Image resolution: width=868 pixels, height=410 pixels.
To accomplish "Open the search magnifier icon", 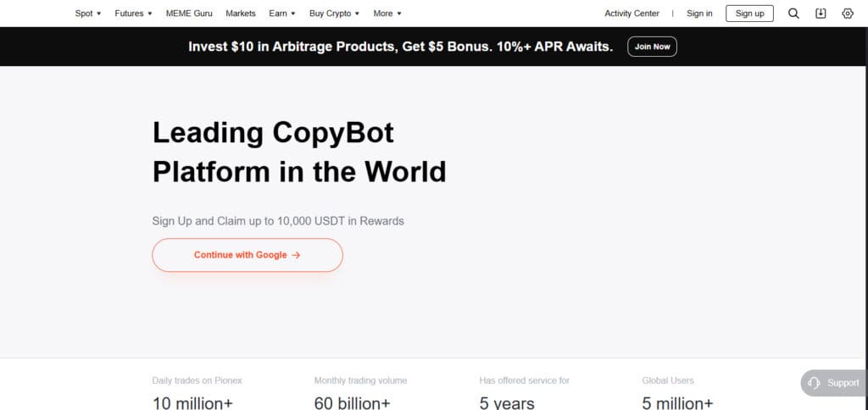I will tap(793, 14).
